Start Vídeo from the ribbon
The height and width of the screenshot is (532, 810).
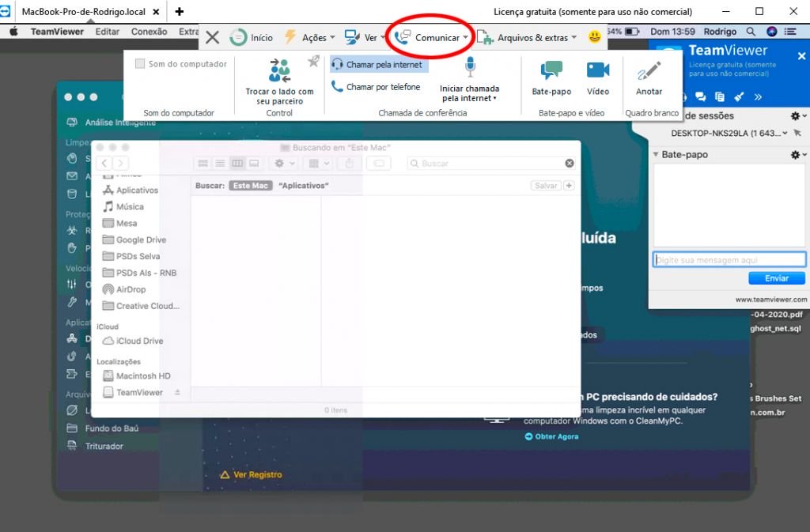click(x=598, y=78)
